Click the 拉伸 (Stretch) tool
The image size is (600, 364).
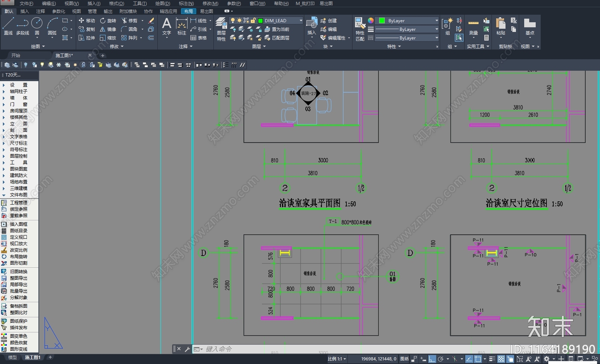tap(87, 38)
